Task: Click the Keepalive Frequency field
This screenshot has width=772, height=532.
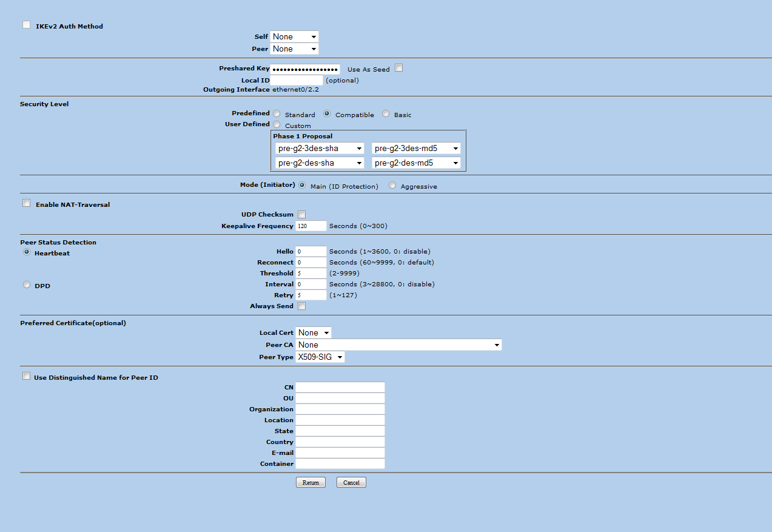Action: [311, 226]
